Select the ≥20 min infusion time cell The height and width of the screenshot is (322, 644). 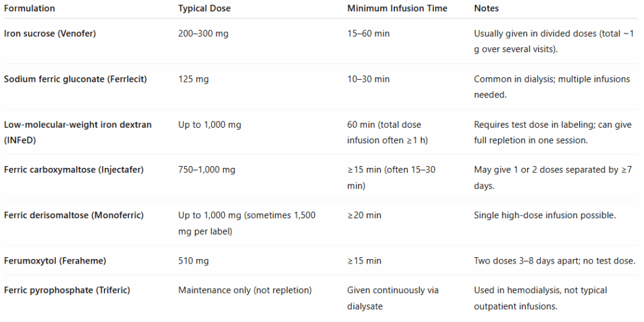(x=364, y=215)
